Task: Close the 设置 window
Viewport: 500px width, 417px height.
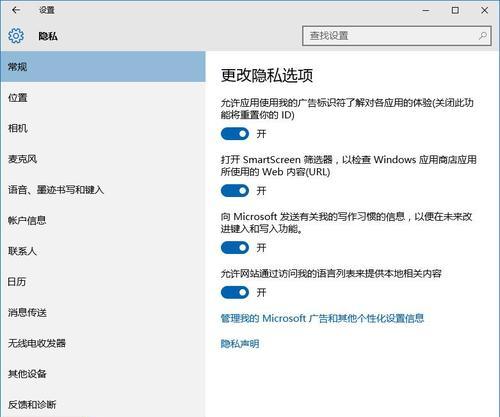Action: click(x=484, y=10)
